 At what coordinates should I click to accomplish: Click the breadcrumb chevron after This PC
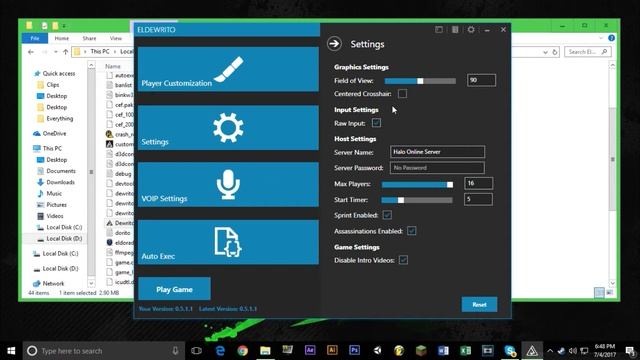pos(115,52)
